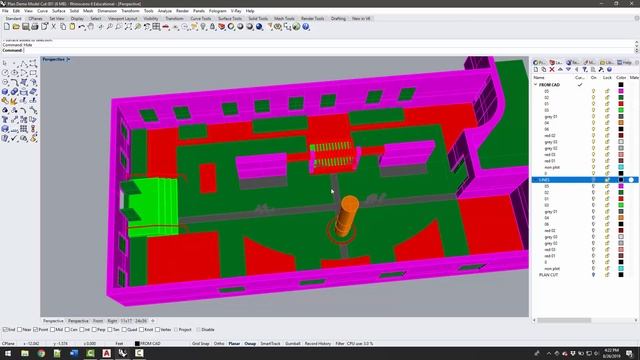
Task: Enable the Cen osnap checkbox
Action: (x=67, y=329)
